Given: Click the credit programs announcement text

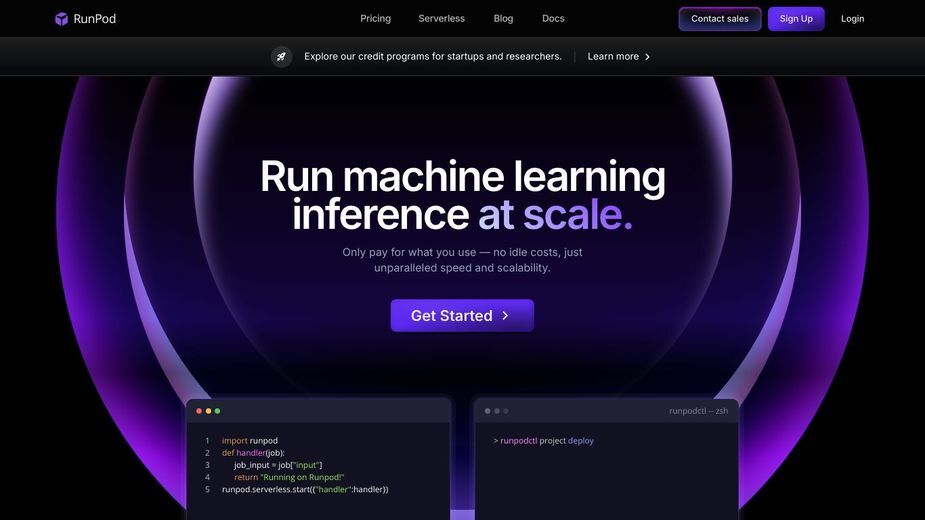Looking at the screenshot, I should click(x=433, y=57).
